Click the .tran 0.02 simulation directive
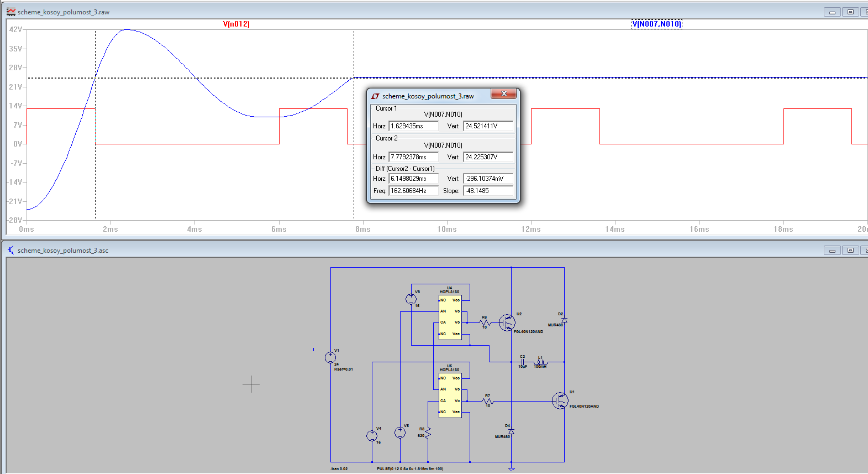The image size is (868, 474). [339, 468]
